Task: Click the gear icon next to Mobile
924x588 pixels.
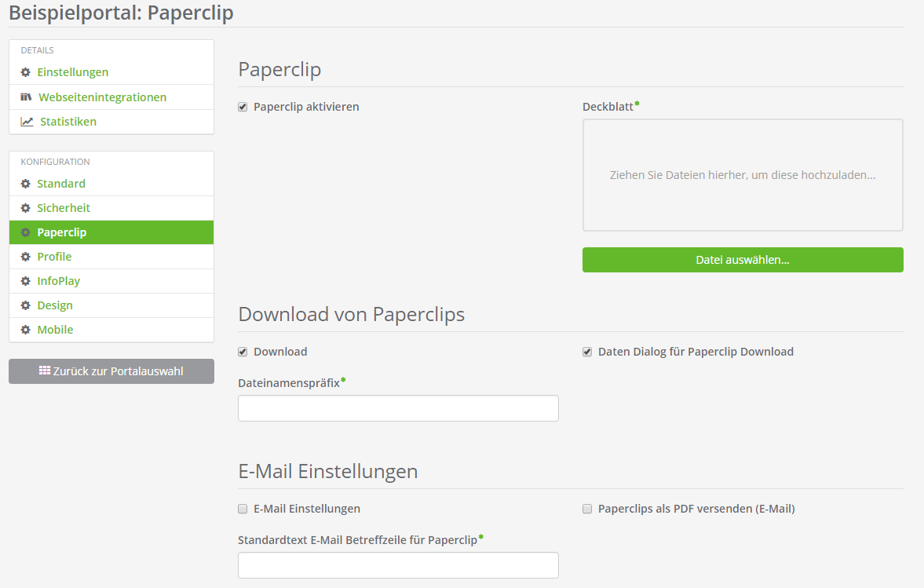Action: 26,330
